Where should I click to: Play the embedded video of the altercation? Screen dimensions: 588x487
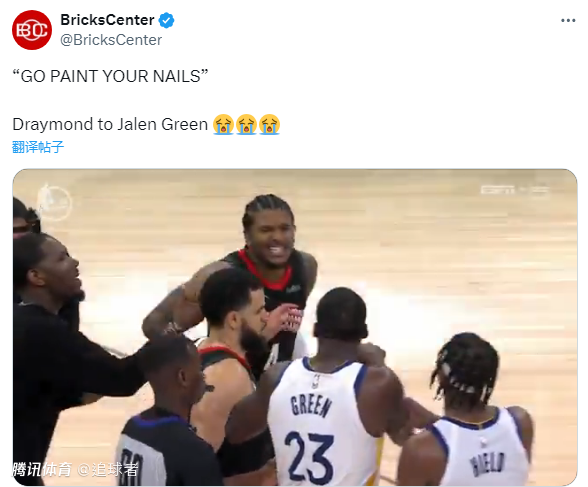295,327
